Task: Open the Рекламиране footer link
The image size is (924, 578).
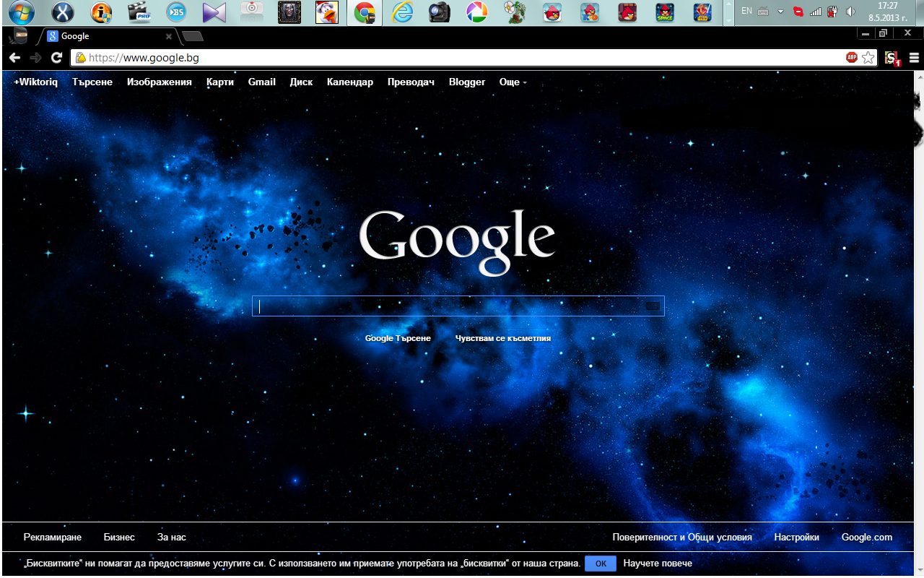Action: [x=53, y=538]
